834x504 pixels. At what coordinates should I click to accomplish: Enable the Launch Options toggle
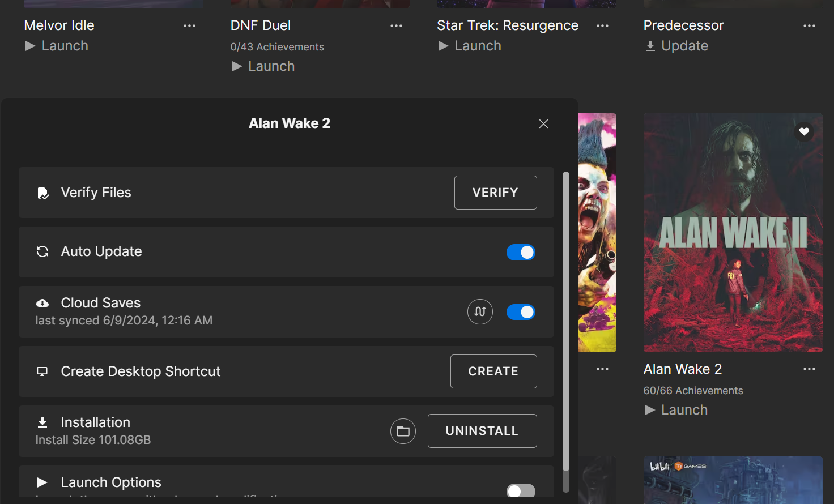pyautogui.click(x=521, y=490)
